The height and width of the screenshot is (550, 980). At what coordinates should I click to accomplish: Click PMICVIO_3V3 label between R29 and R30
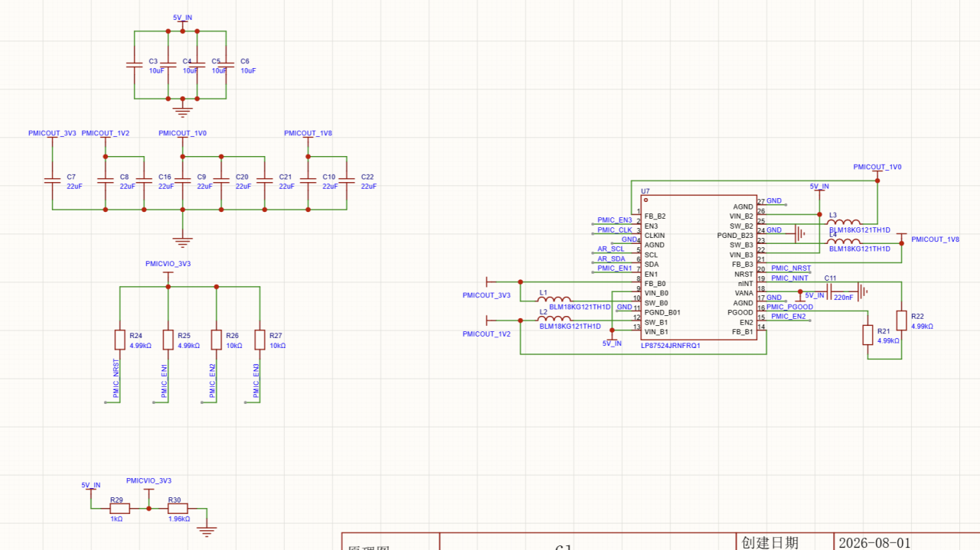tap(149, 480)
